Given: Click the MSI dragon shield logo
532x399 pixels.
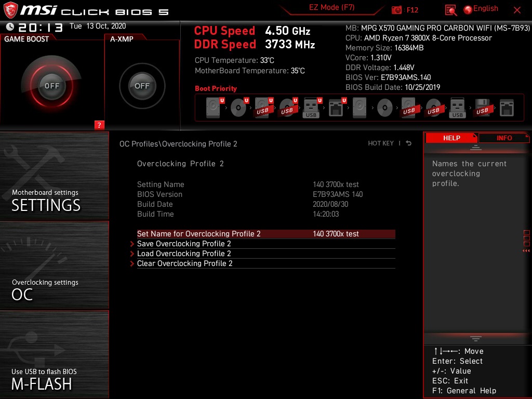Looking at the screenshot, I should click(10, 10).
